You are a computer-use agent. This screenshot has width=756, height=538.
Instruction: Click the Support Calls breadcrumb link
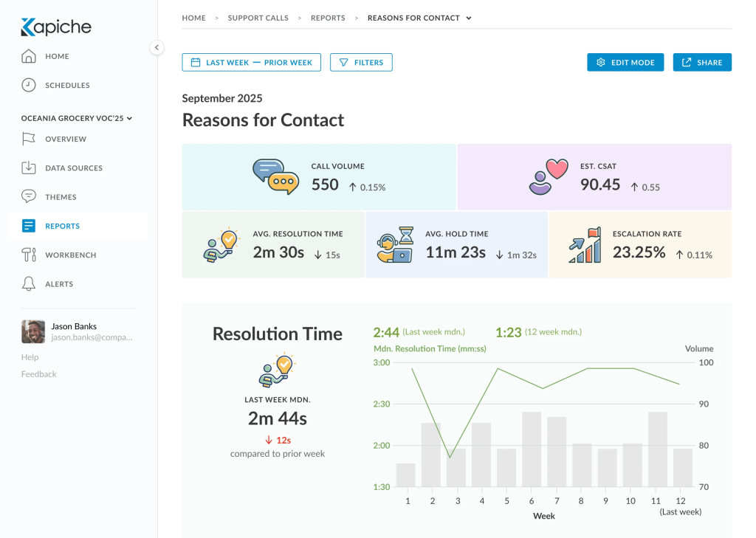coord(258,18)
